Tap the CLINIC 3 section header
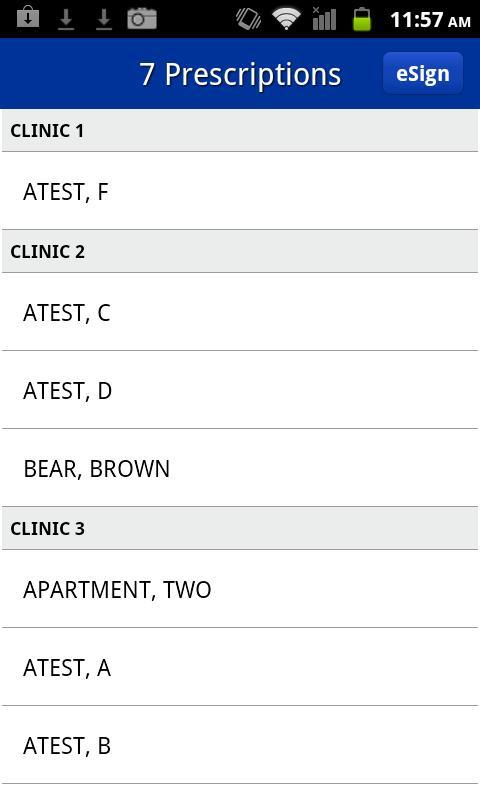Image resolution: width=480 pixels, height=800 pixels. pos(240,529)
